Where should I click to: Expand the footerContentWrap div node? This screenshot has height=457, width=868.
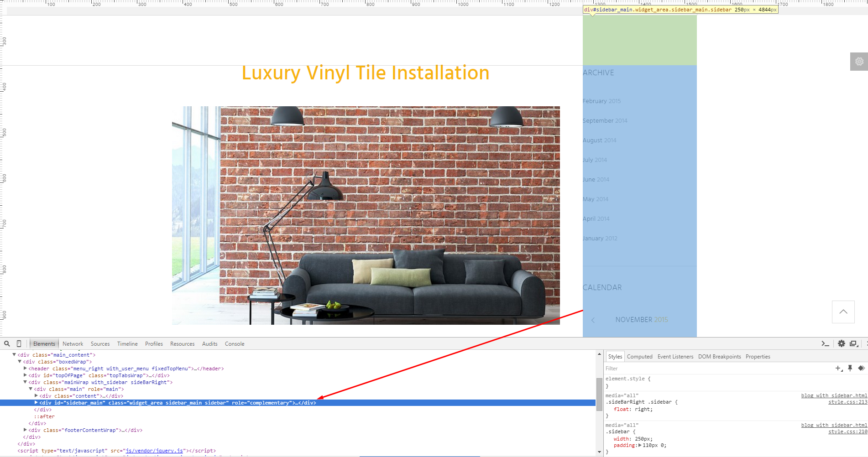pyautogui.click(x=25, y=430)
